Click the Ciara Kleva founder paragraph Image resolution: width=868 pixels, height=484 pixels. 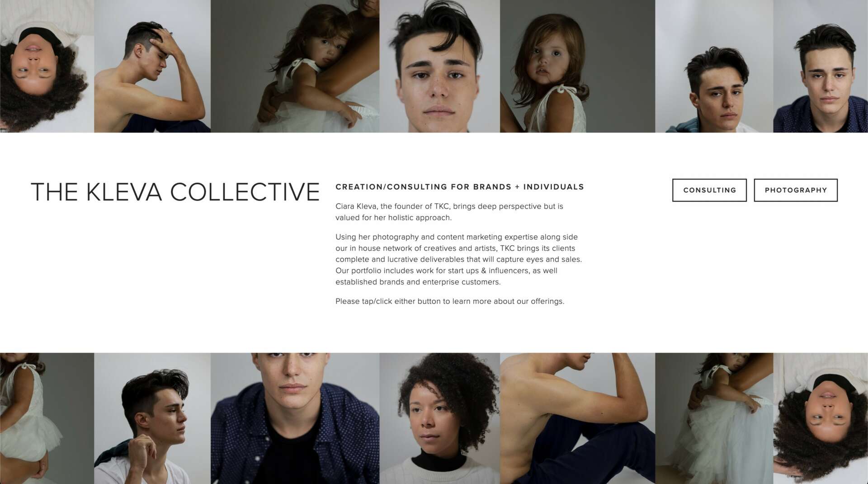pyautogui.click(x=449, y=212)
